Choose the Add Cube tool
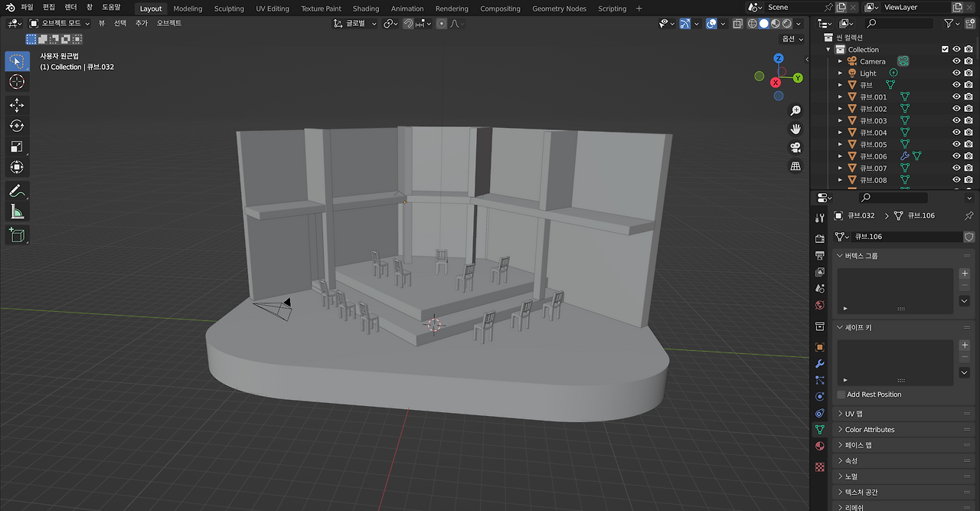Viewport: 980px width, 511px height. click(17, 235)
